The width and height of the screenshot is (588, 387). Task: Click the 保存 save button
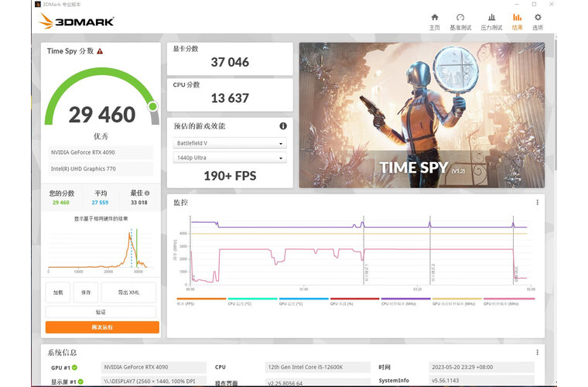(x=86, y=293)
